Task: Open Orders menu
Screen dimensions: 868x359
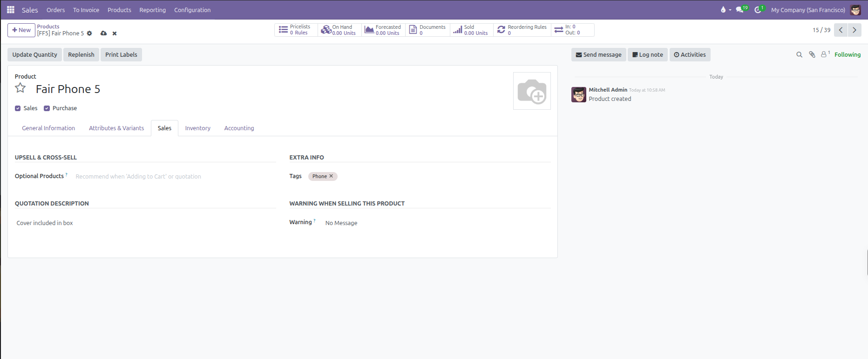Action: click(x=55, y=10)
